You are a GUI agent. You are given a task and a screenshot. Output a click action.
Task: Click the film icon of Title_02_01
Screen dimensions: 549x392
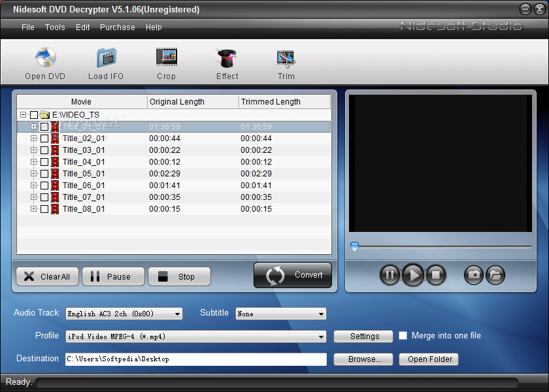tap(55, 139)
